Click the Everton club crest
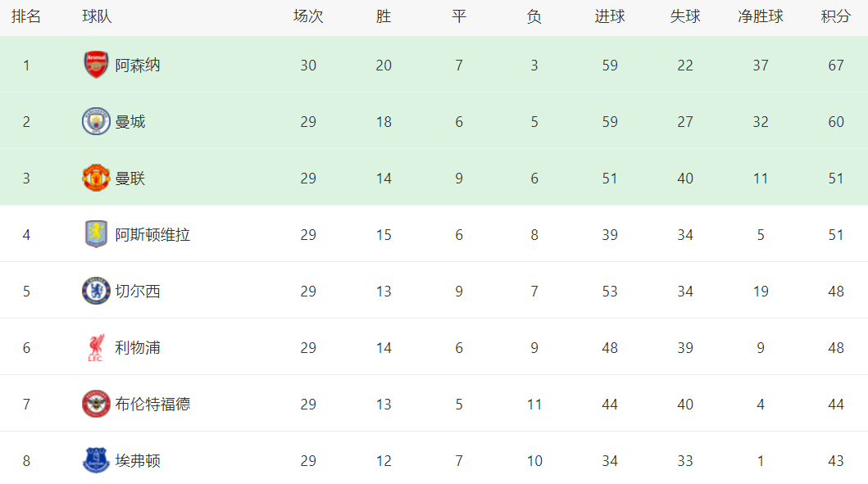Viewport: 868px width, 484px height. (x=96, y=460)
